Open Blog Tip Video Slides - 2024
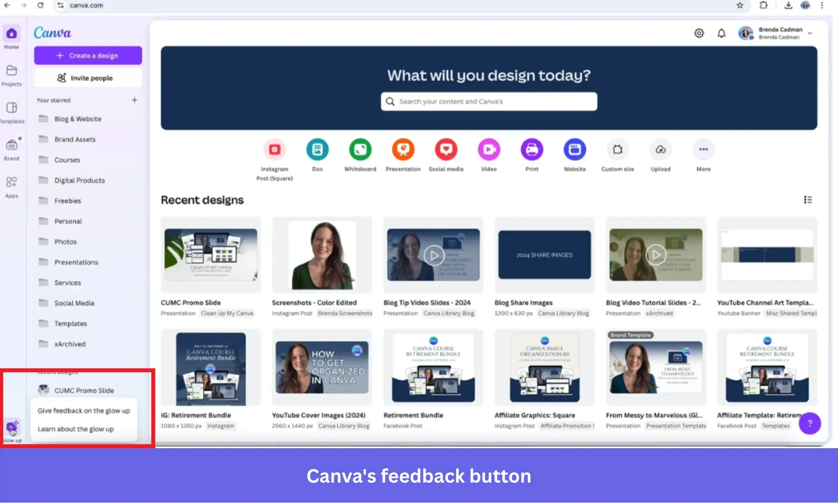The height and width of the screenshot is (504, 838). click(x=433, y=255)
